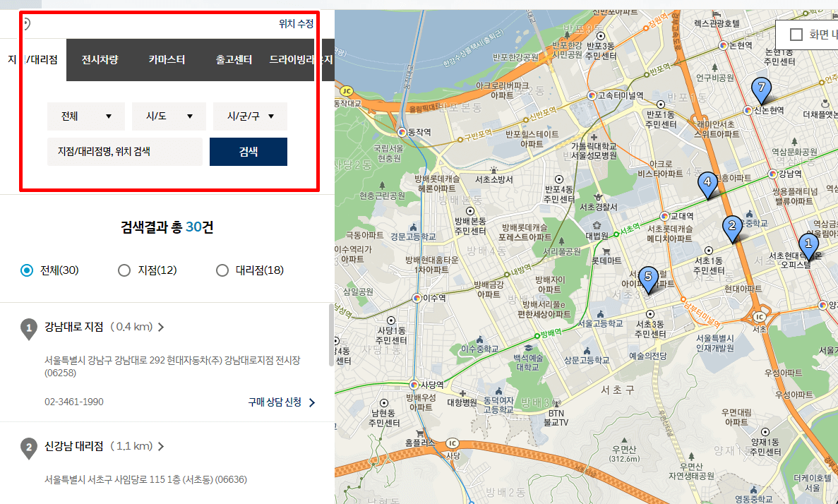Open the 신강남 대리점 title link

(73, 446)
